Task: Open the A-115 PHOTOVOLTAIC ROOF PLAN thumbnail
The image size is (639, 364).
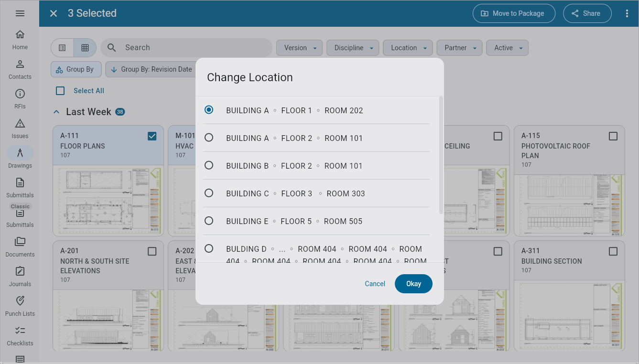Action: coord(569,205)
